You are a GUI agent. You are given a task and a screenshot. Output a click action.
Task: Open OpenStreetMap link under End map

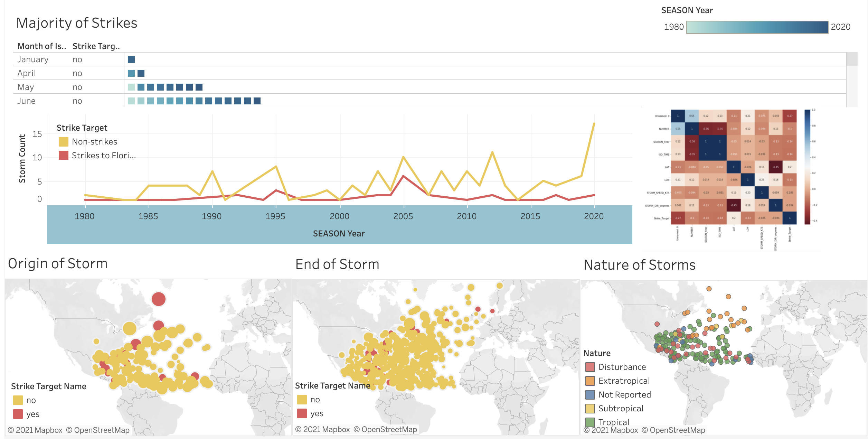(385, 429)
